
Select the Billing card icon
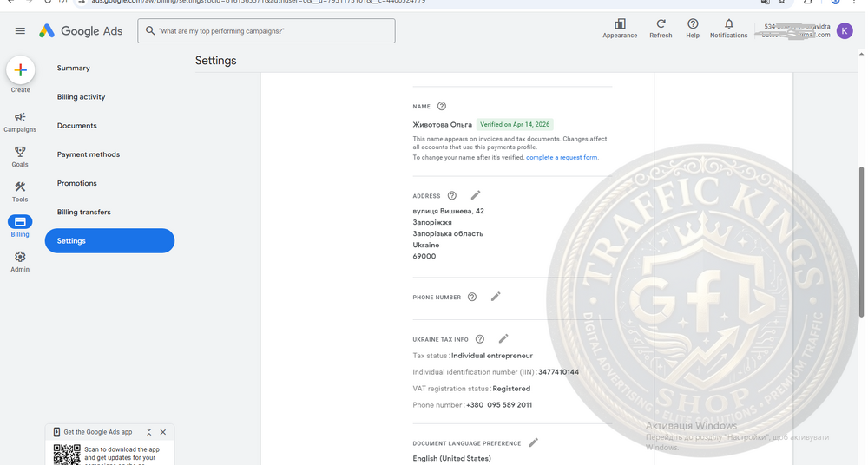(20, 222)
